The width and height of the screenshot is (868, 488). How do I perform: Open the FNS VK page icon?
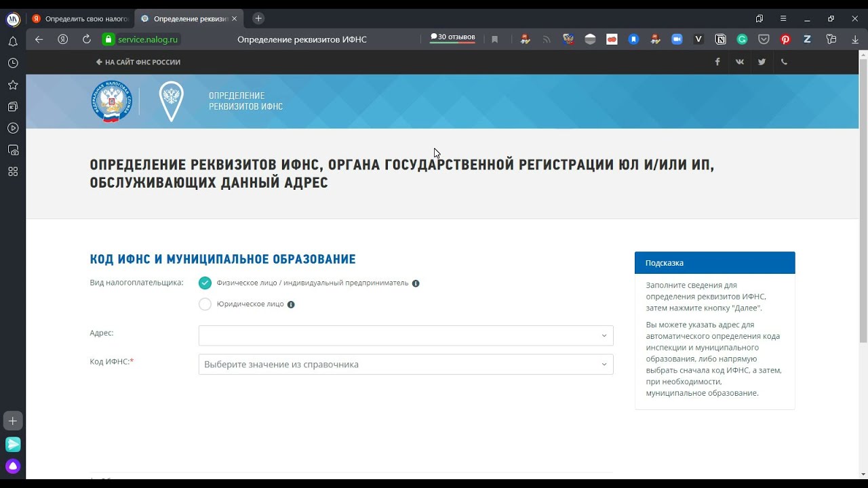[x=739, y=62]
